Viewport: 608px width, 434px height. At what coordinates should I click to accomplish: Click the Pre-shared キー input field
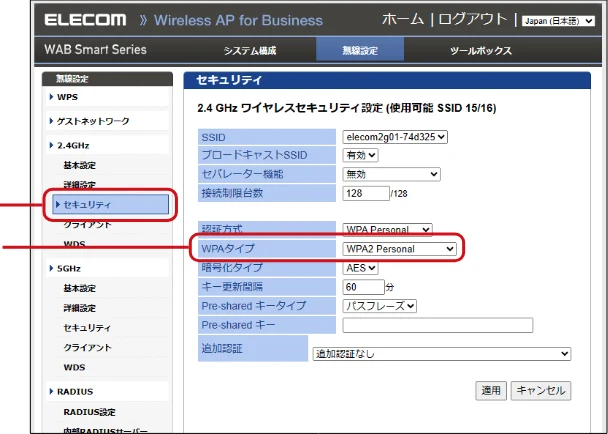point(437,325)
